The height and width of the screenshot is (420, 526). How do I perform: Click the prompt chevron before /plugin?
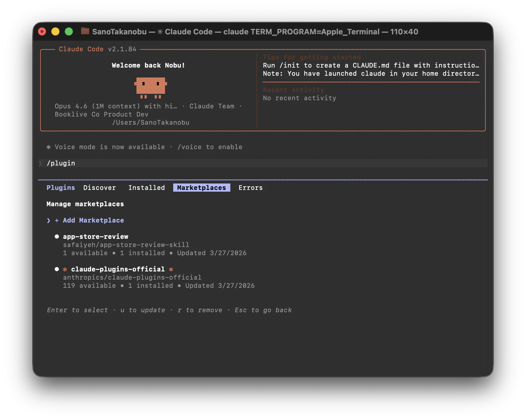click(x=41, y=163)
